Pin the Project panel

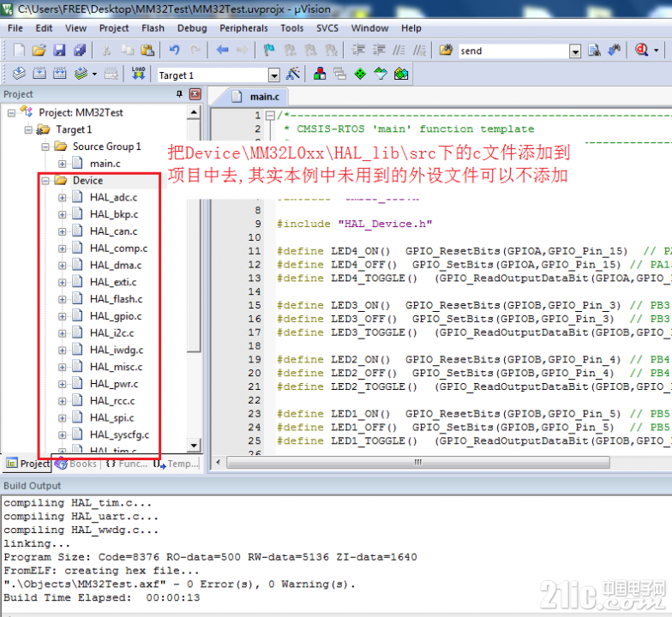pos(180,94)
